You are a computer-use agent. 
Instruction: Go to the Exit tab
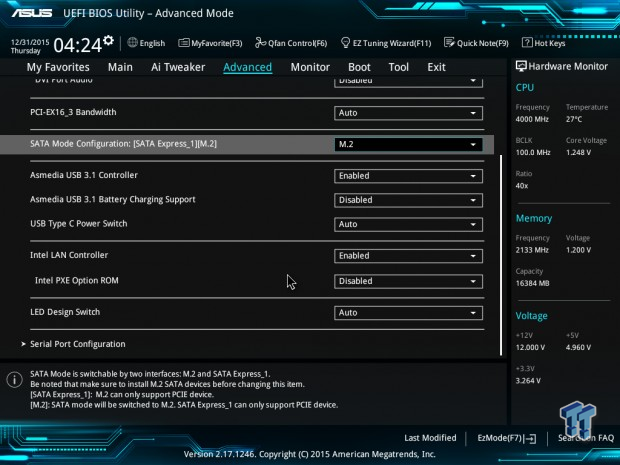pos(436,67)
